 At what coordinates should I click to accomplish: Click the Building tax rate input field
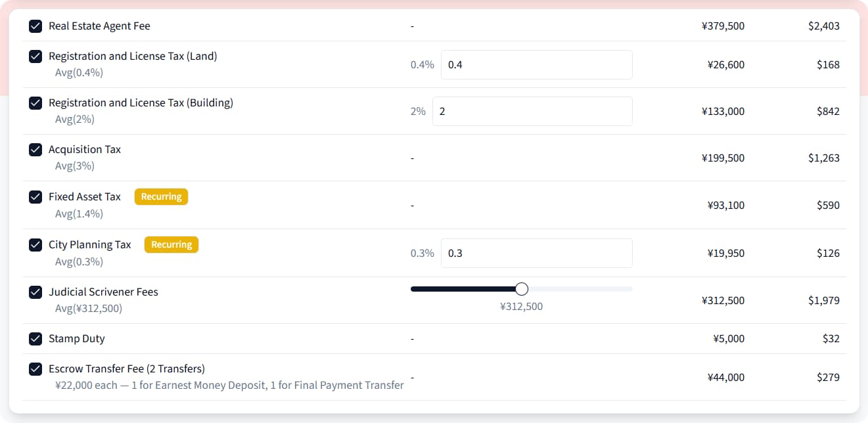[532, 112]
